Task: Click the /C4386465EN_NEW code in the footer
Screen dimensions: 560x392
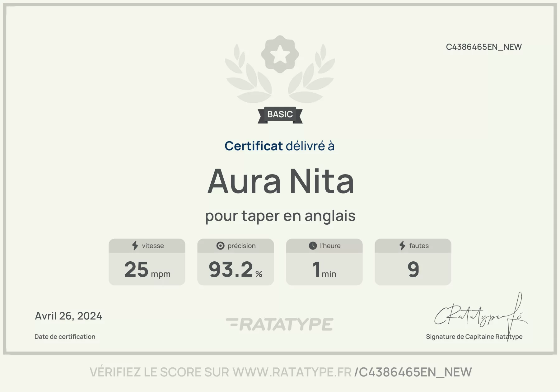Action: pos(413,372)
